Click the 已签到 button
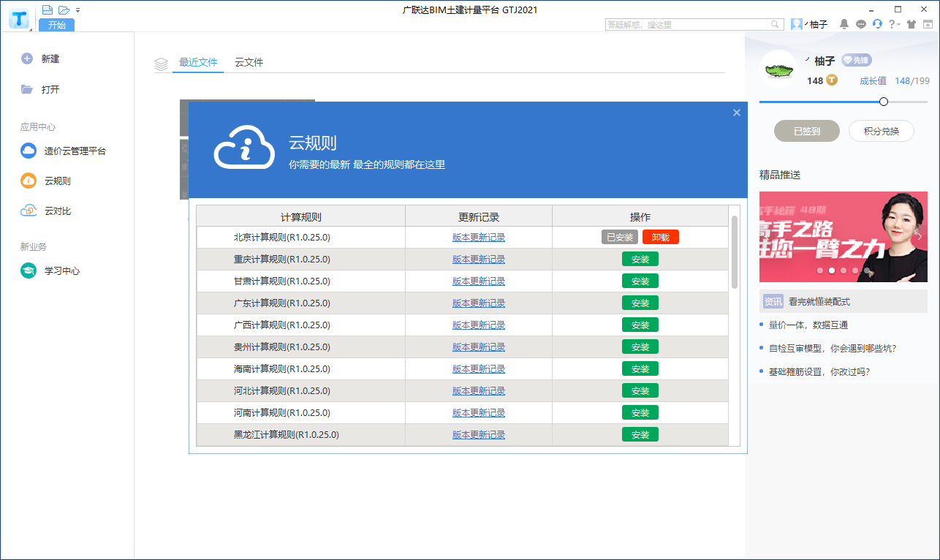The width and height of the screenshot is (940, 560). pos(807,132)
